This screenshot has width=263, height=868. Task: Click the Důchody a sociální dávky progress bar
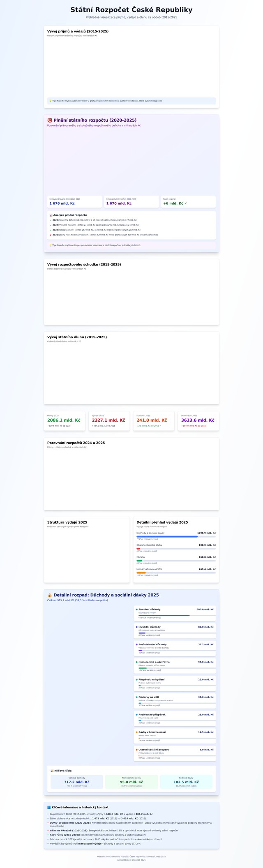point(176,537)
